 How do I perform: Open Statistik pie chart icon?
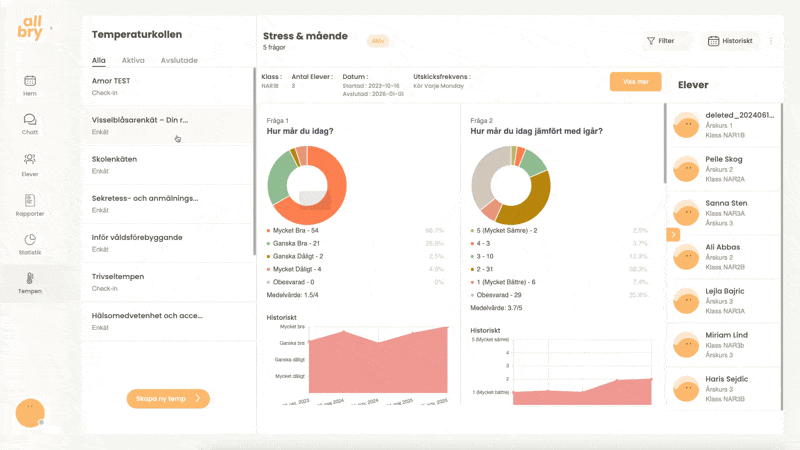pyautogui.click(x=30, y=240)
